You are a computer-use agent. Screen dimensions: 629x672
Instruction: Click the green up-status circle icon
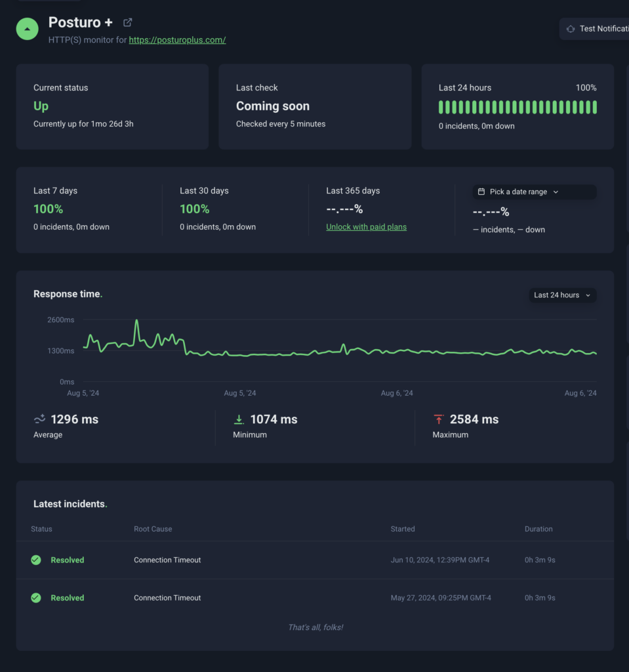click(x=28, y=29)
